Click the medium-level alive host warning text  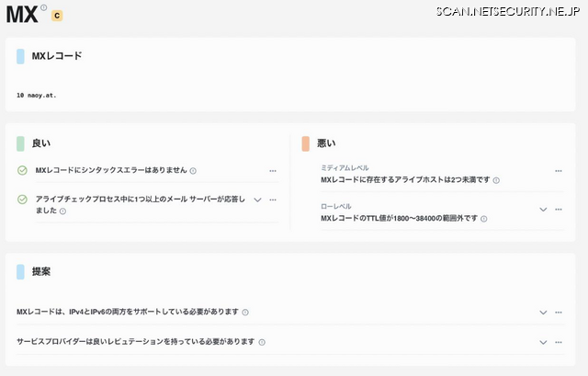coord(405,180)
